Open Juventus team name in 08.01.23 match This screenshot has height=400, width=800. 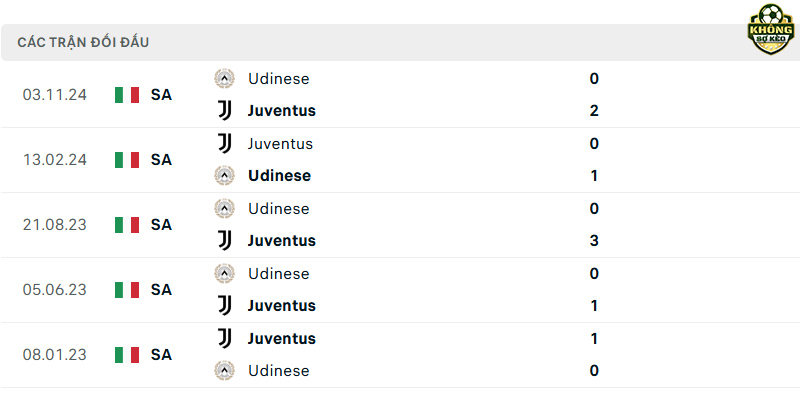tap(282, 339)
